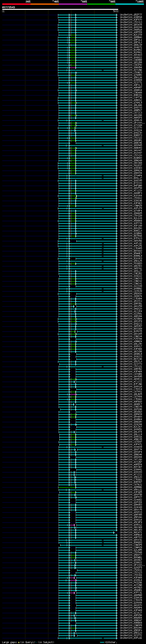146x644 pixels.
Task: Click the UniRef100_Q6DLS9 label
Action: [131, 45]
